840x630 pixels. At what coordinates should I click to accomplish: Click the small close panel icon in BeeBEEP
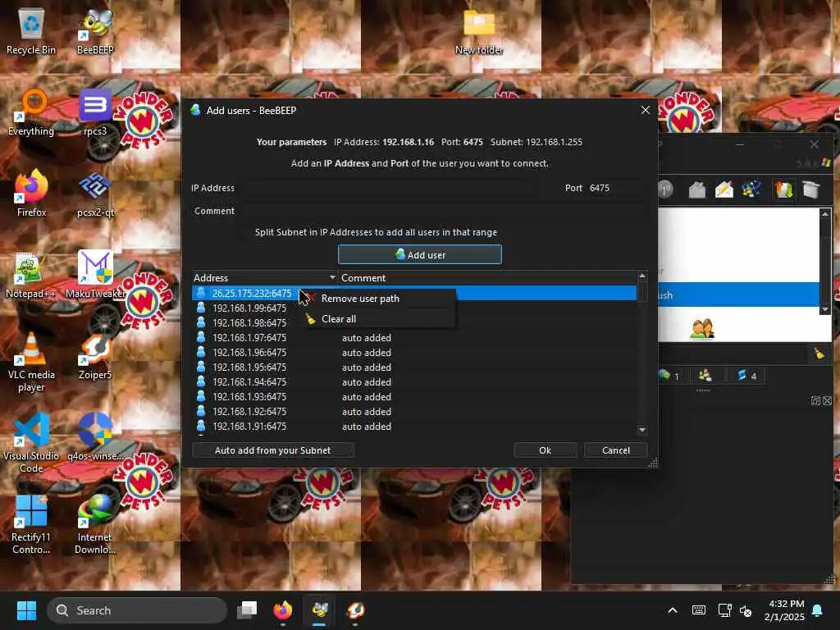point(827,400)
